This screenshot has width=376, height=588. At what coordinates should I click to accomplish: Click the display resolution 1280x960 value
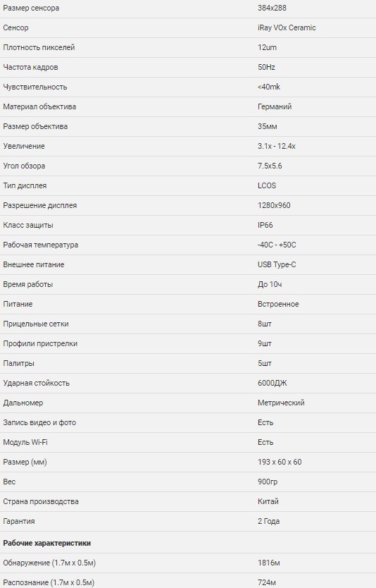click(274, 205)
